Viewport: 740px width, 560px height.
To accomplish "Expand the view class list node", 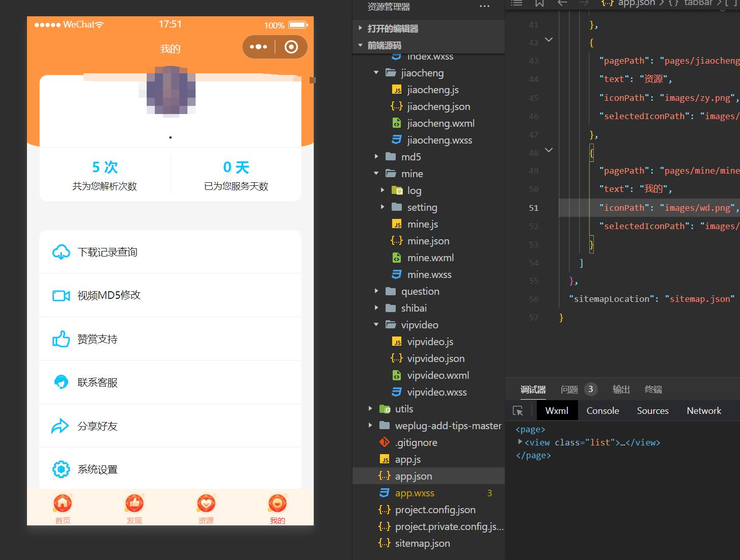I will pyautogui.click(x=520, y=442).
